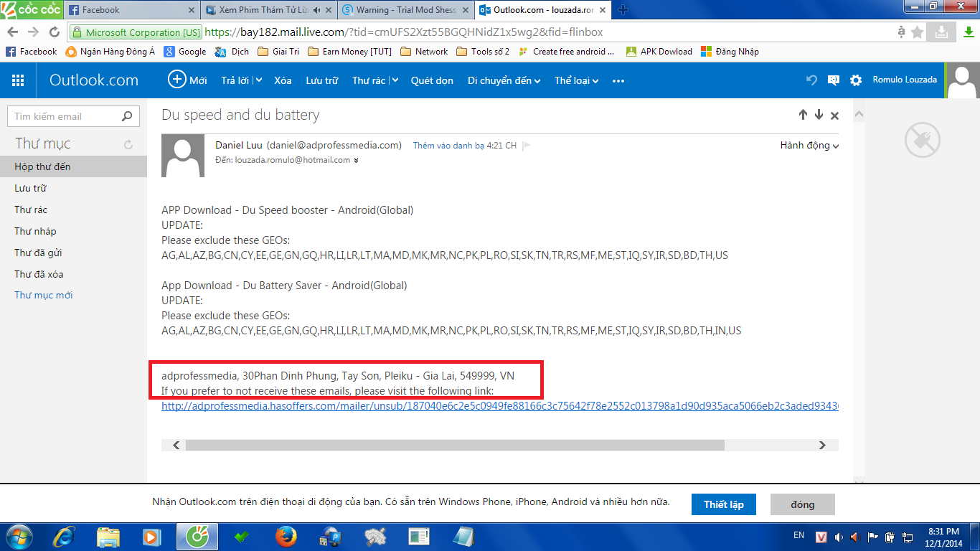Click the undo arrow in Outlook header
Screen dimensions: 980x551
pyautogui.click(x=811, y=80)
